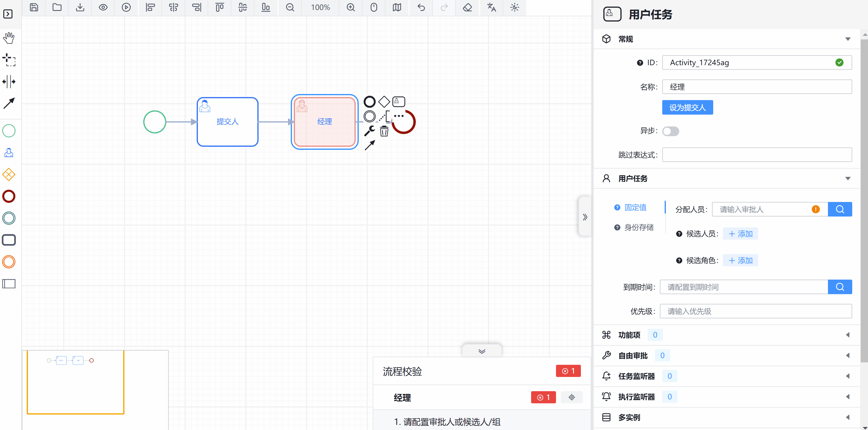Reset zoom at the 100% label

[320, 7]
